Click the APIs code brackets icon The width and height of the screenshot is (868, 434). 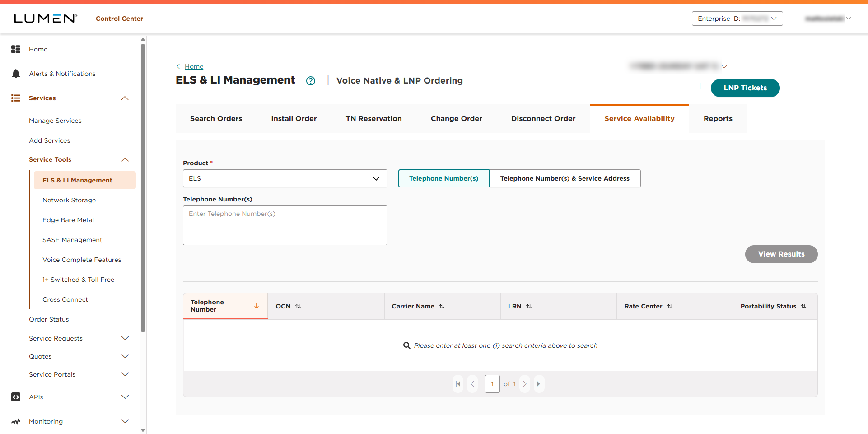16,397
